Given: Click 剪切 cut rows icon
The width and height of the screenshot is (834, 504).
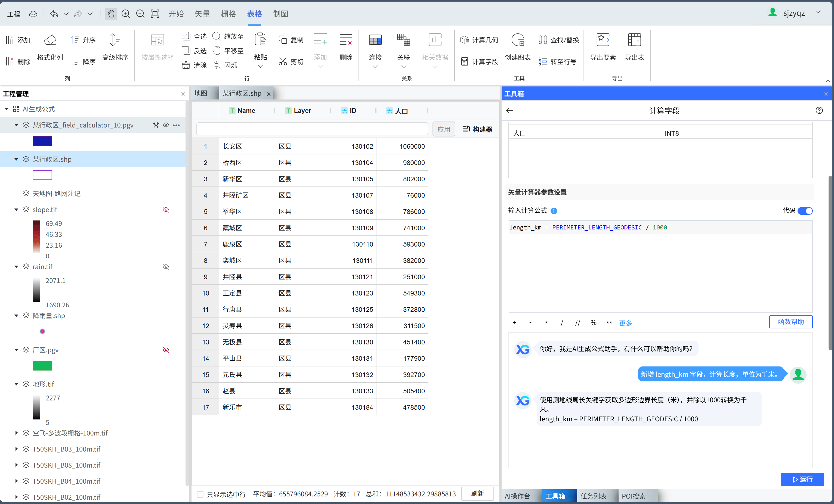Looking at the screenshot, I should (x=283, y=61).
